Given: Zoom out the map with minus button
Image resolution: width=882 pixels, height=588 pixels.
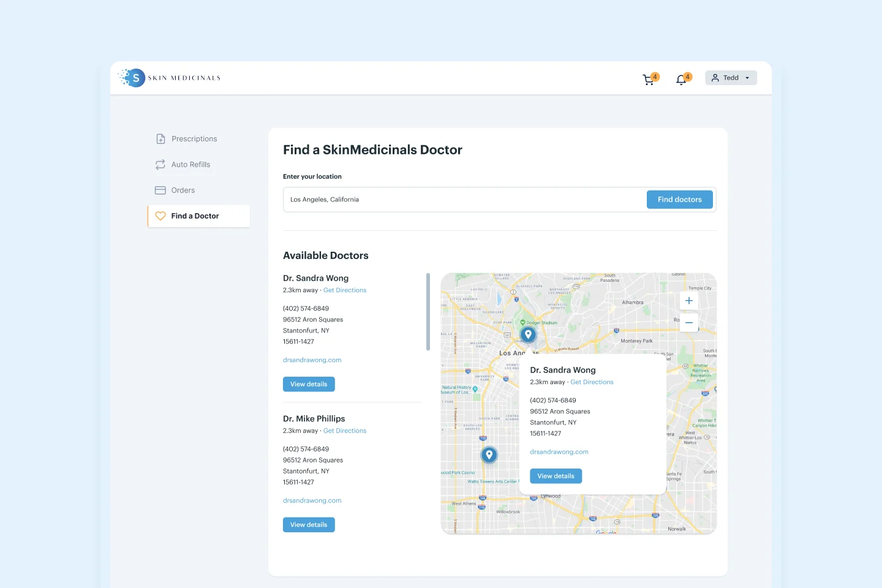Looking at the screenshot, I should pos(689,322).
